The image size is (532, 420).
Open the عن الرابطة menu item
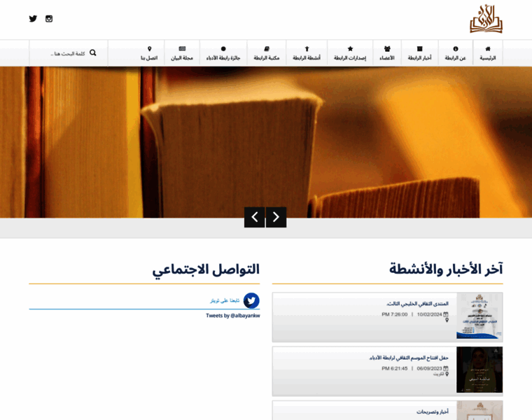point(455,53)
